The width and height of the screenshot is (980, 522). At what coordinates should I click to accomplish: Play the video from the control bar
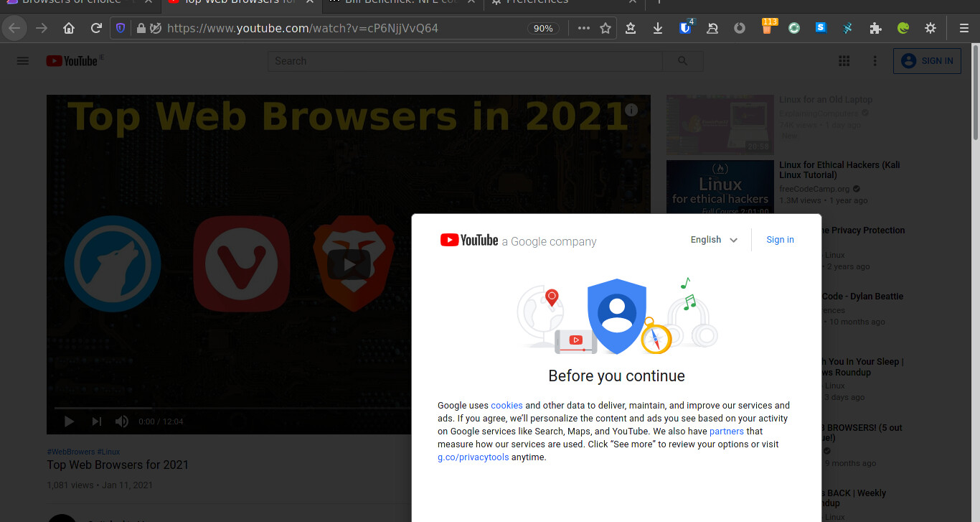[69, 421]
